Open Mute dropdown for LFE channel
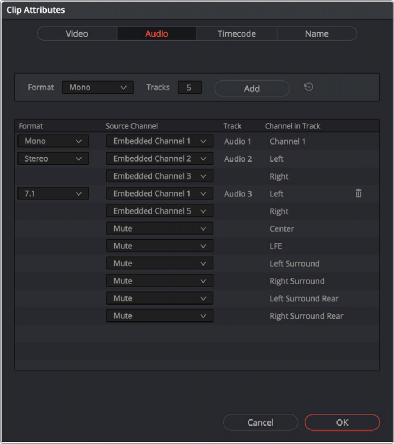 click(x=160, y=246)
